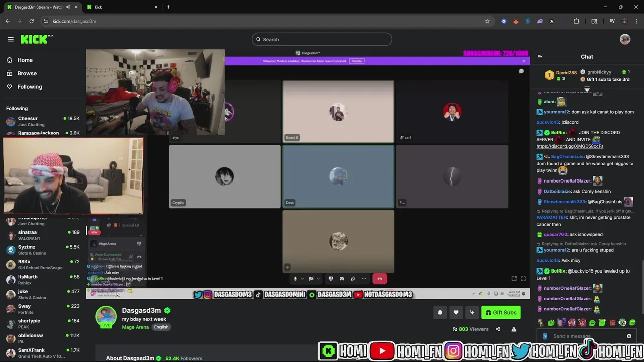Viewport: 644px width, 362px height.
Task: Click the kick.com/dasgasd3m address bar
Action: point(267,21)
